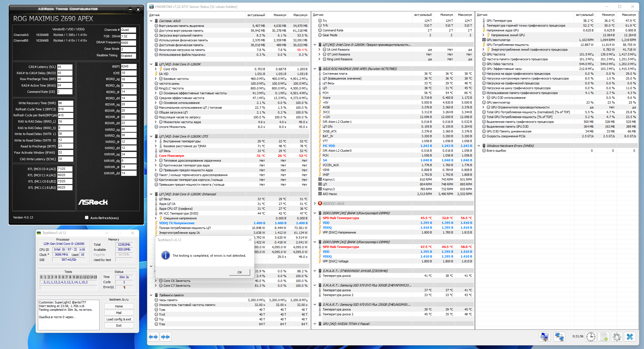644x349 pixels.
Task: Collapse the Система: ASUS sensor group
Action: (x=151, y=21)
